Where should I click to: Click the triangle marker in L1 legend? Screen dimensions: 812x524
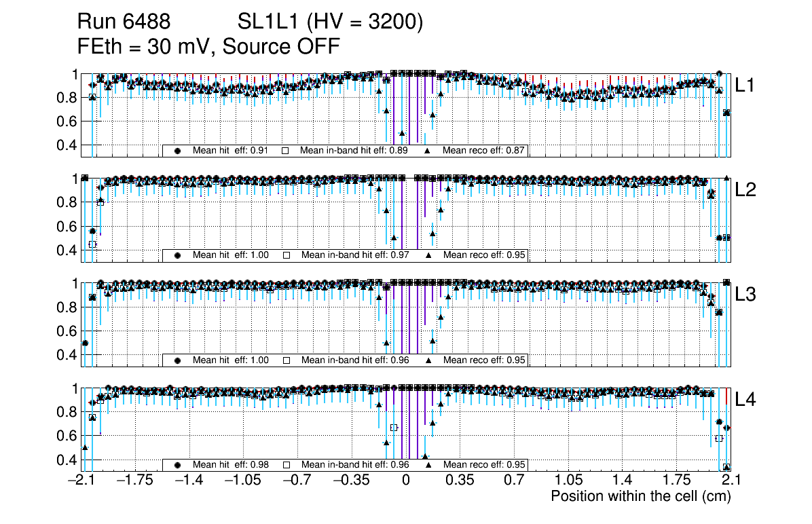(x=428, y=151)
